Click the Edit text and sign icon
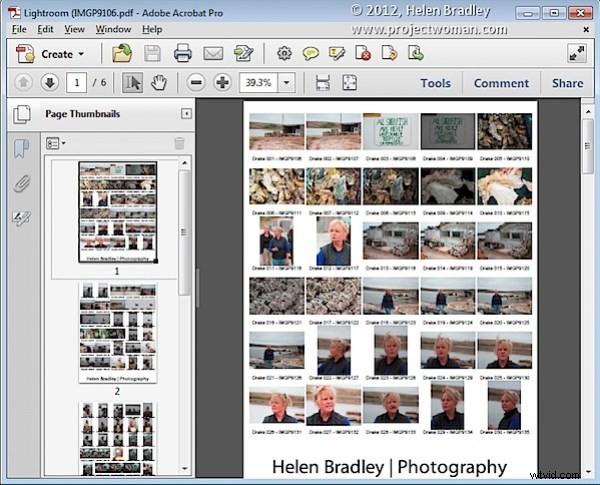The width and height of the screenshot is (600, 485). 244,53
